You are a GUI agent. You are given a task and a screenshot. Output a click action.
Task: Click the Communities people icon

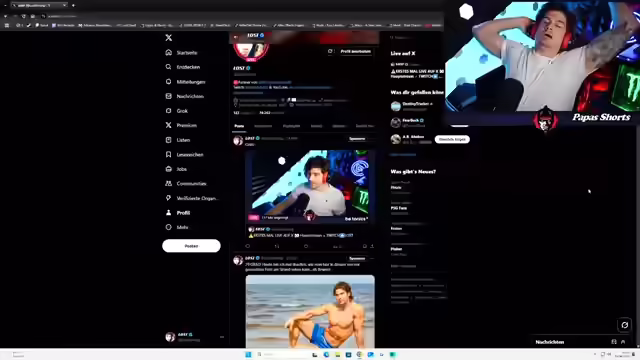[x=169, y=184]
